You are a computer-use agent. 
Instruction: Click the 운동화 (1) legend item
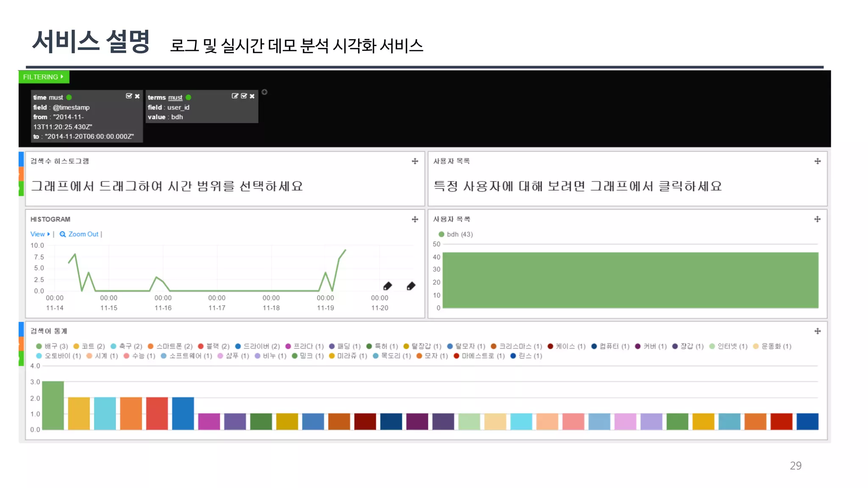click(x=772, y=346)
